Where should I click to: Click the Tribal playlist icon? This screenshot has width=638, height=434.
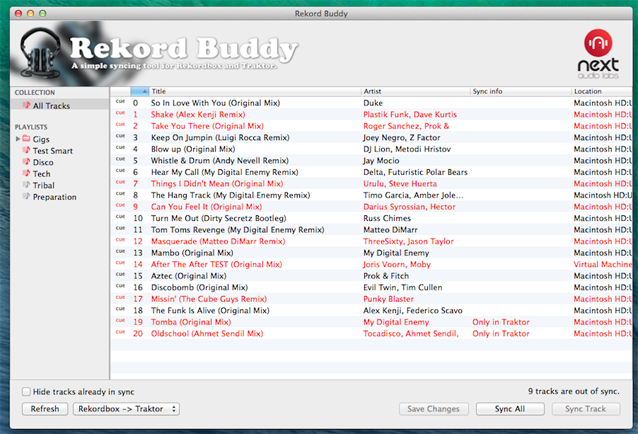point(26,185)
